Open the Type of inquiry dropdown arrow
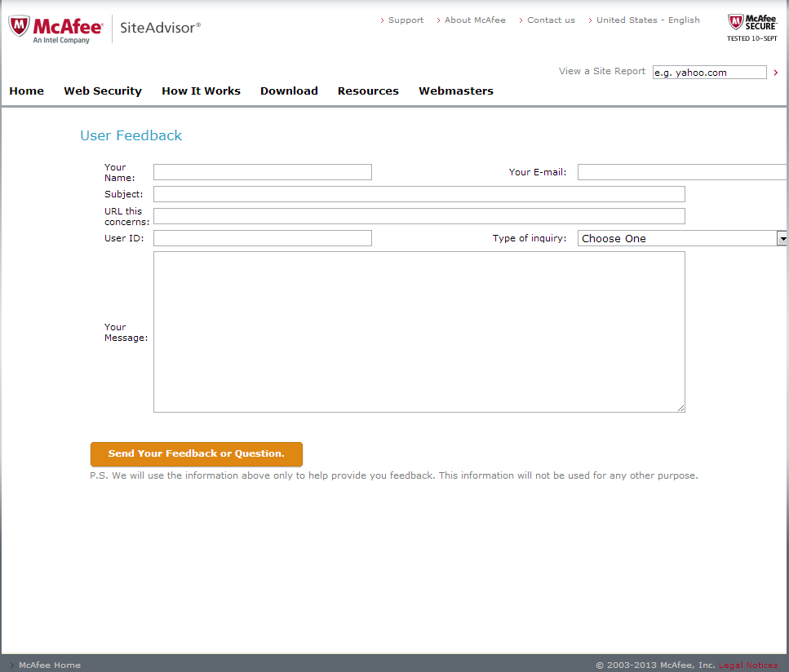The height and width of the screenshot is (672, 789). click(782, 238)
